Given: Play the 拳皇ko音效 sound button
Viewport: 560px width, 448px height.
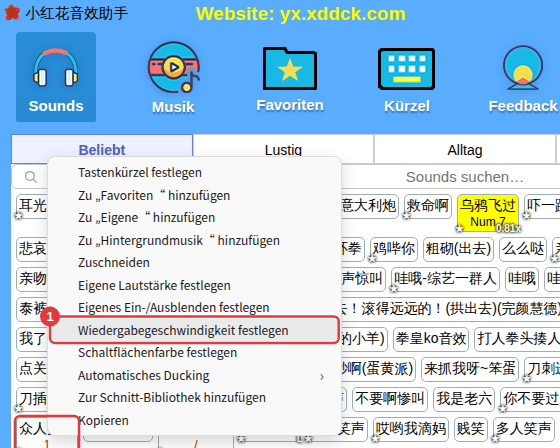Looking at the screenshot, I should [431, 338].
